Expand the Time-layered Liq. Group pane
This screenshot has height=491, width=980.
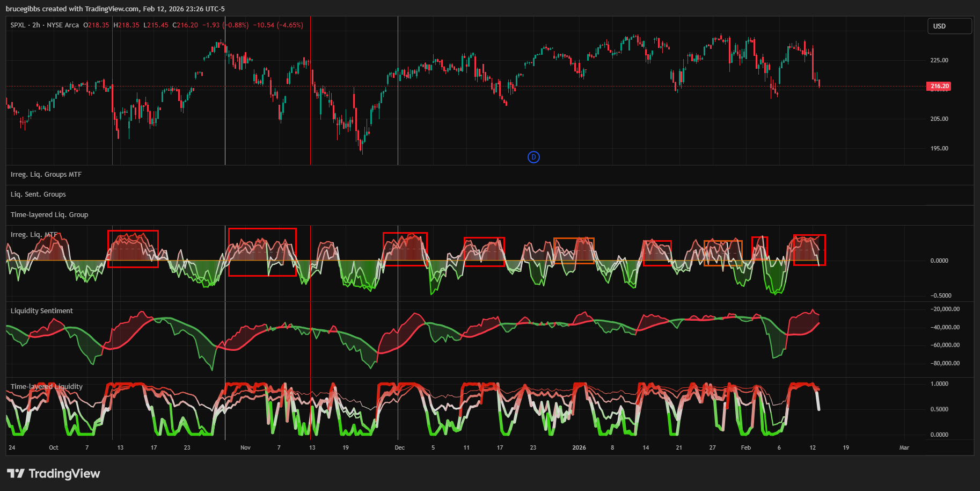(49, 215)
